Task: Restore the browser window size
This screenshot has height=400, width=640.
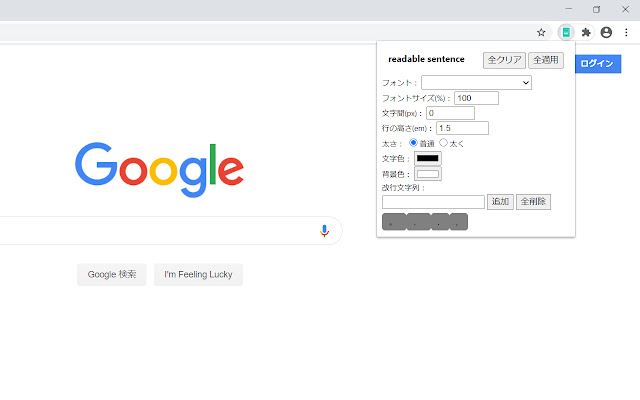Action: pyautogui.click(x=596, y=9)
